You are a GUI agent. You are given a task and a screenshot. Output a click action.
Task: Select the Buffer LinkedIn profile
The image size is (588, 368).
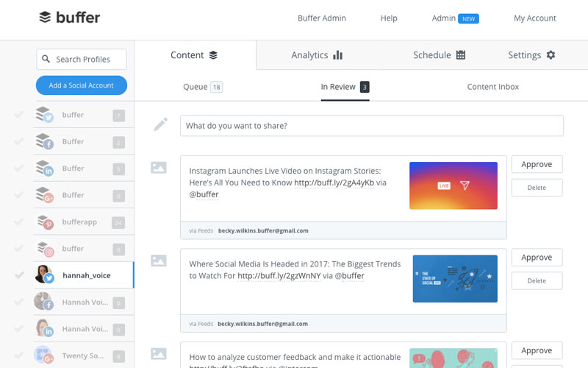(73, 169)
